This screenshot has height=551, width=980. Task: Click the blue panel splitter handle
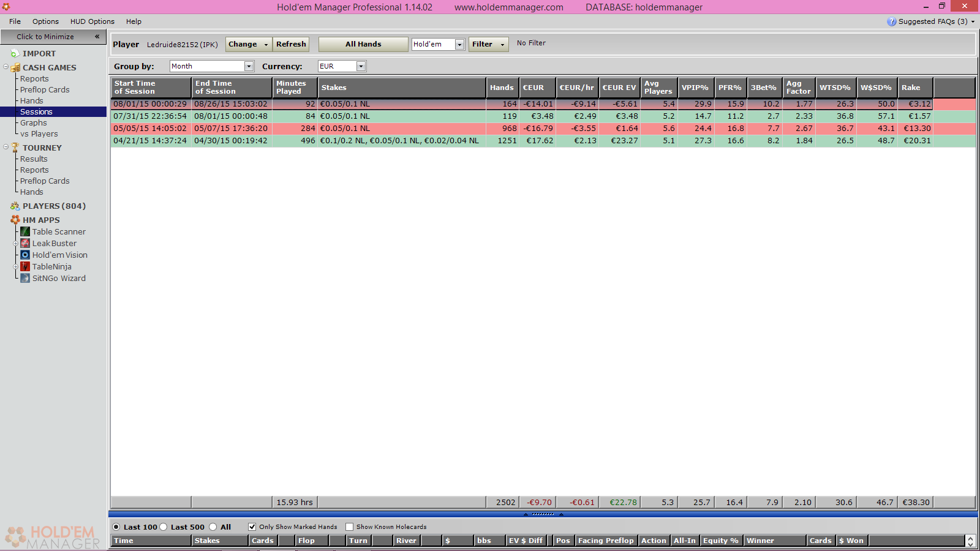[543, 514]
